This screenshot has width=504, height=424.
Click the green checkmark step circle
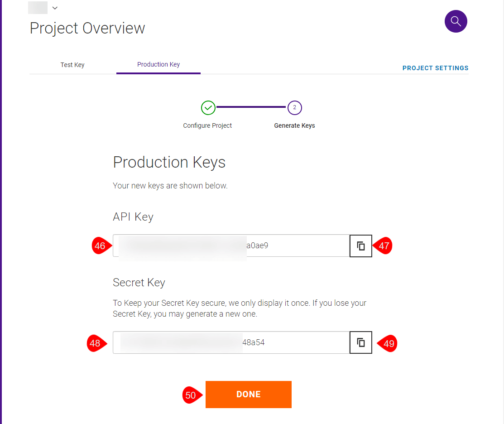pyautogui.click(x=208, y=108)
